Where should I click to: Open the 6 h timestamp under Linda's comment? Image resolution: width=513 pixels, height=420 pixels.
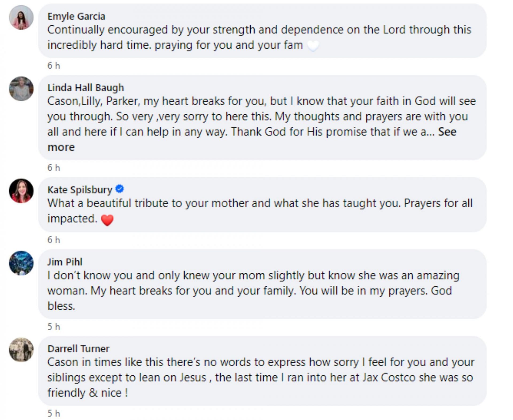coord(54,168)
